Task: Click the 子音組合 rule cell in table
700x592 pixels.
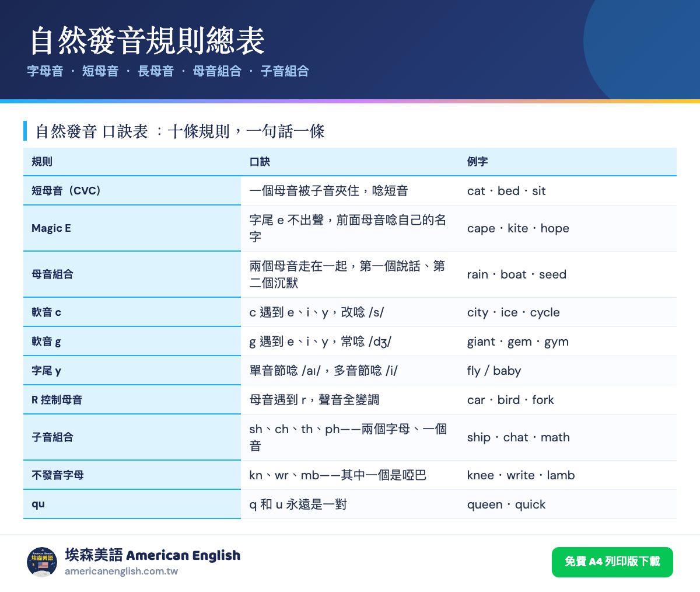Action: click(132, 437)
